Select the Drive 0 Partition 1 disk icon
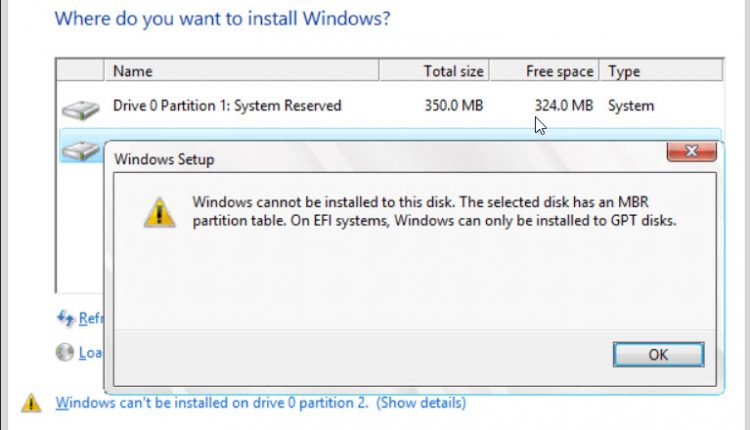Screen dimensions: 750x430 point(80,110)
